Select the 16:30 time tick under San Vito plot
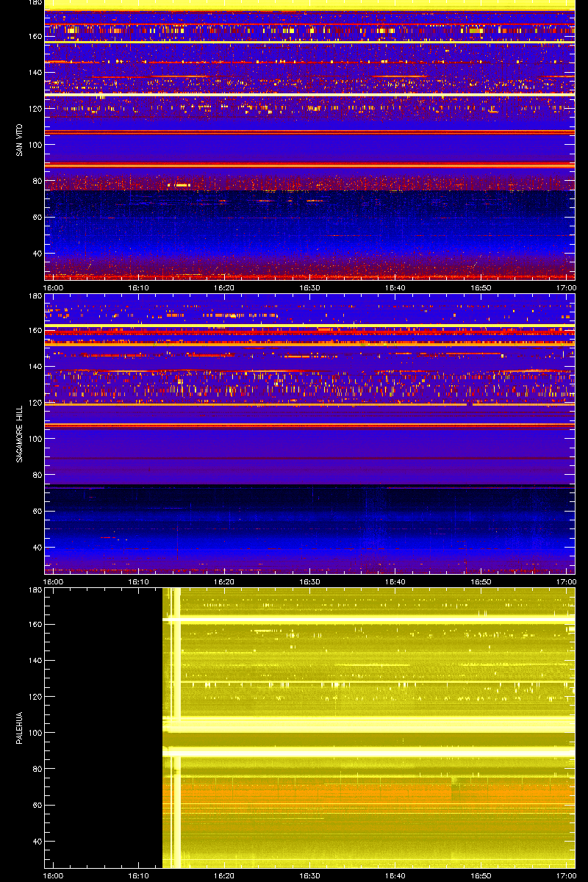The width and height of the screenshot is (588, 882). pyautogui.click(x=310, y=288)
